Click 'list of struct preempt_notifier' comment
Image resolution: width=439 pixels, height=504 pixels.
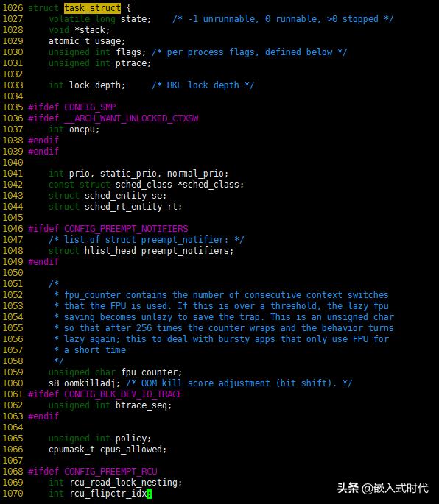tap(146, 240)
